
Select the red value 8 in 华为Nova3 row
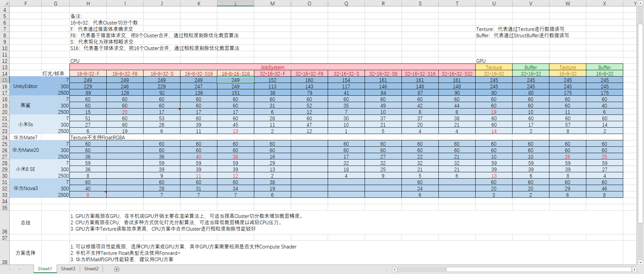coord(88,195)
